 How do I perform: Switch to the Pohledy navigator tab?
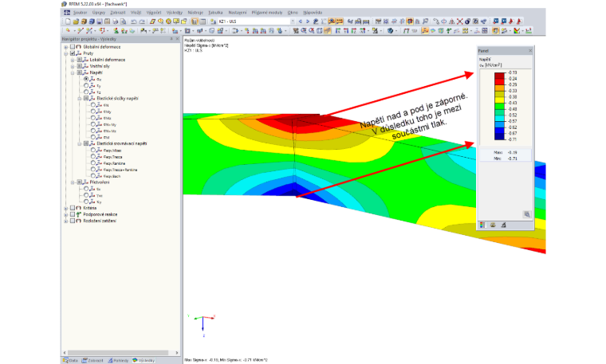pos(118,360)
